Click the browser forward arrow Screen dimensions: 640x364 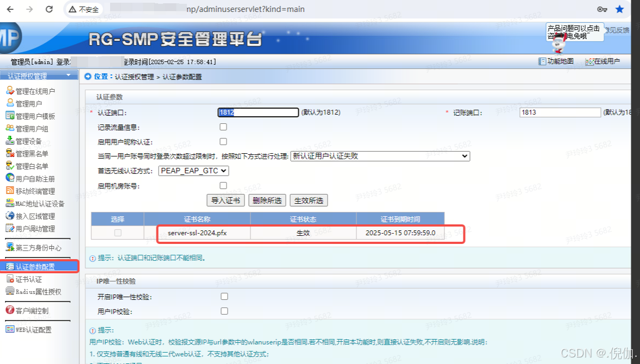[x=29, y=9]
